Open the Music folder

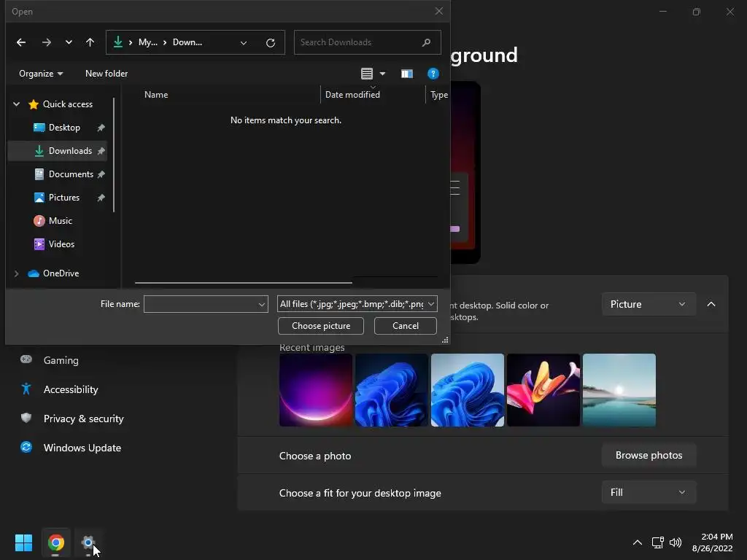(x=60, y=221)
